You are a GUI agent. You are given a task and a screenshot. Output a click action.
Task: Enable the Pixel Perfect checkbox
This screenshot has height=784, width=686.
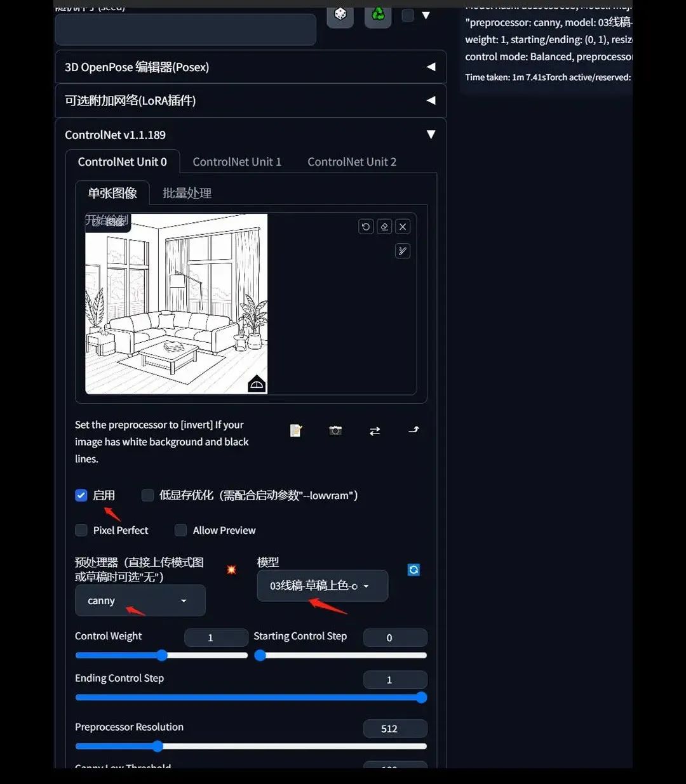[x=81, y=530]
